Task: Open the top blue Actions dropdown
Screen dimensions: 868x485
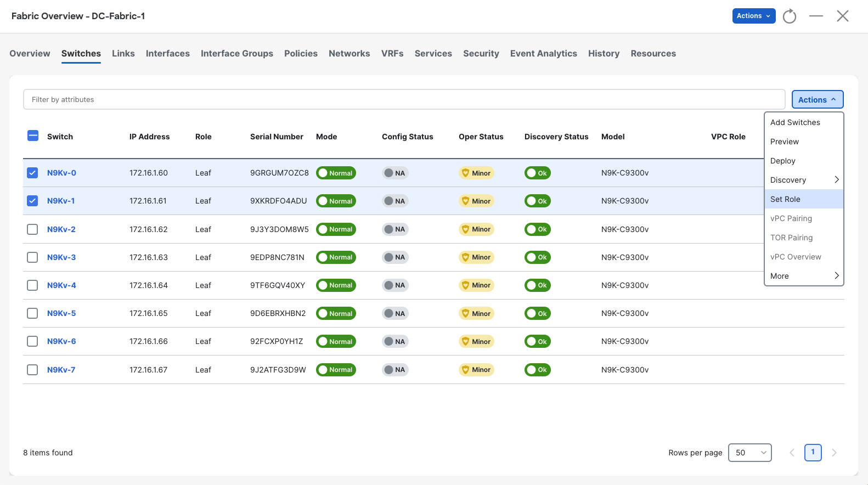Action: pyautogui.click(x=754, y=16)
